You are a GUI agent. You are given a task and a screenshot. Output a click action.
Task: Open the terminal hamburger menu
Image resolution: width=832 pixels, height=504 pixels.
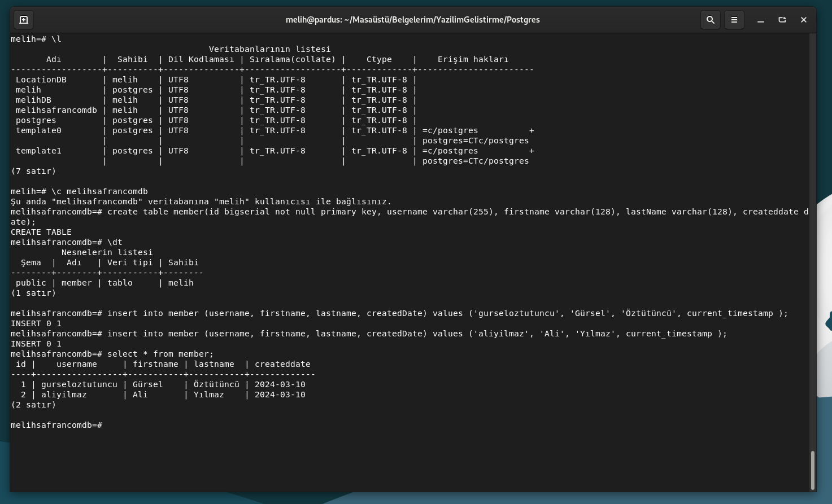click(734, 20)
